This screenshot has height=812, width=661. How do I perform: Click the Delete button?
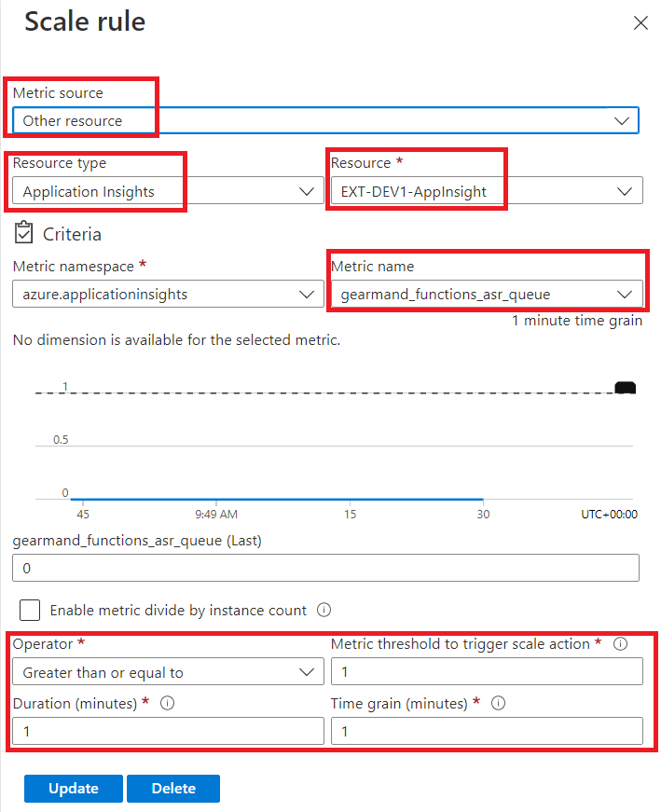click(173, 788)
